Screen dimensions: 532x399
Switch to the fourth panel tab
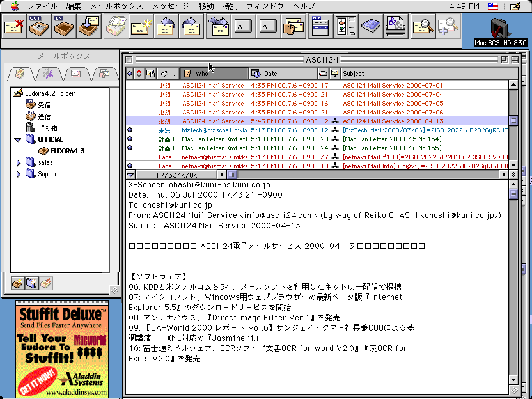pos(104,74)
